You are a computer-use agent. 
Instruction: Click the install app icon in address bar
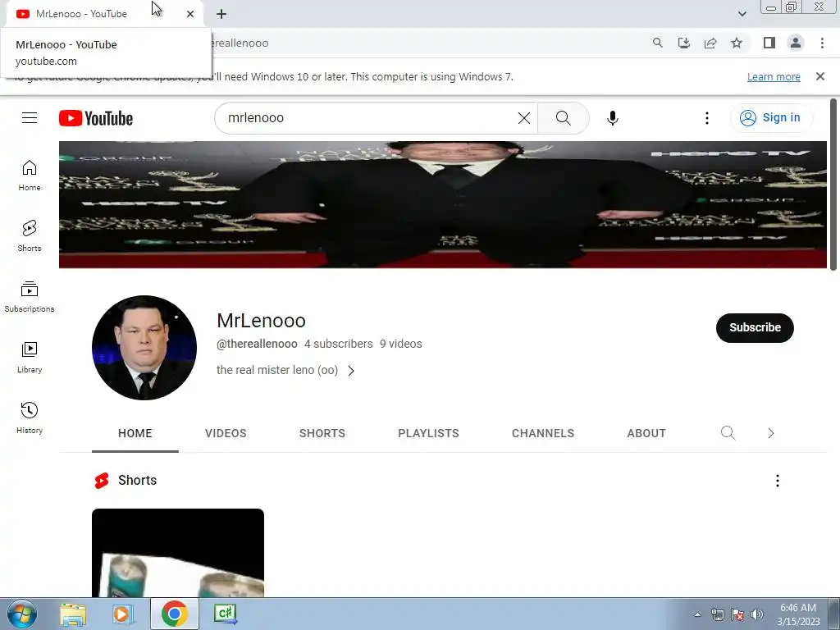click(683, 43)
